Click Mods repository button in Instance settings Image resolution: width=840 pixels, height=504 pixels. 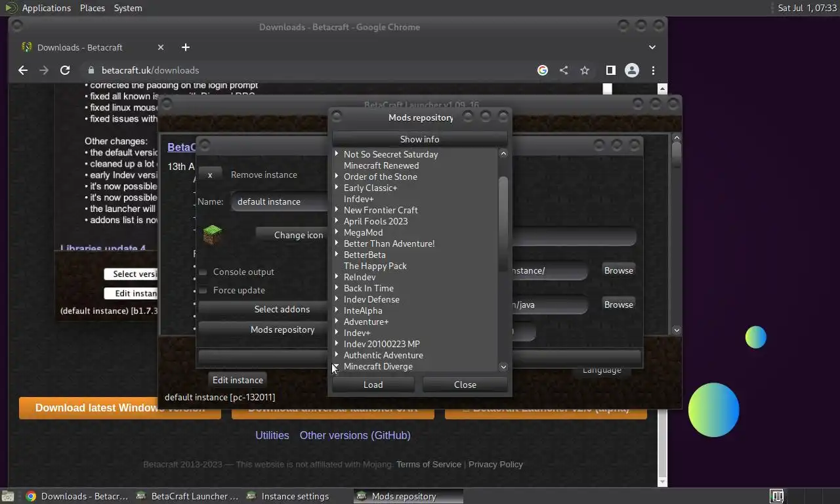[264, 329]
